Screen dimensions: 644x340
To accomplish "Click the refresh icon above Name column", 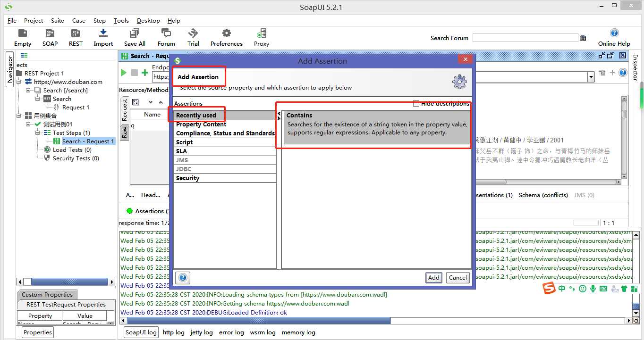I will pyautogui.click(x=135, y=102).
